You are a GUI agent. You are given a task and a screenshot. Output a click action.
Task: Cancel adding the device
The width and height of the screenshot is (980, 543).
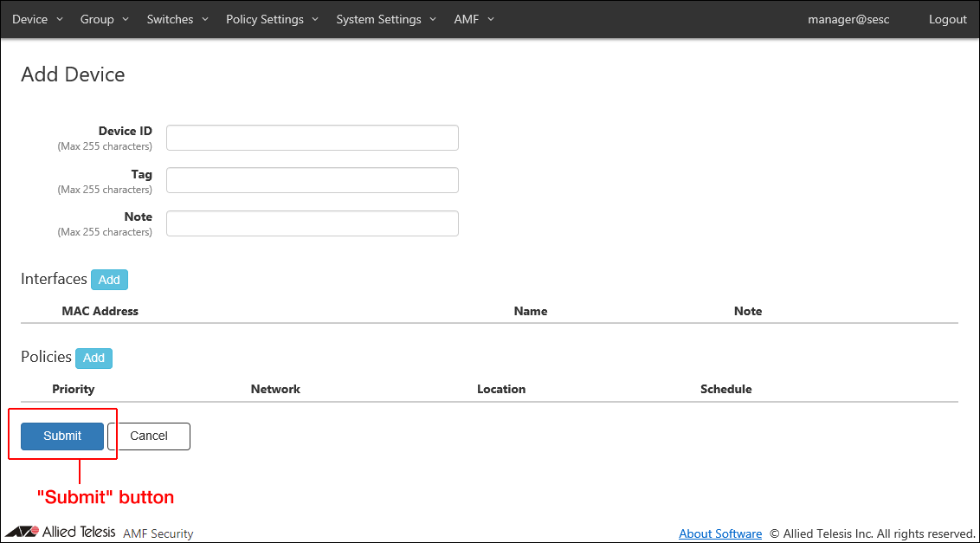(149, 436)
